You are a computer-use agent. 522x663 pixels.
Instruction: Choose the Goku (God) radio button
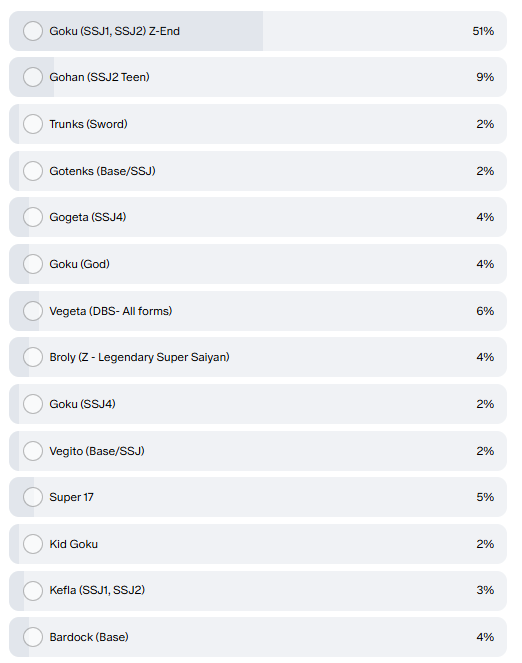[x=33, y=264]
